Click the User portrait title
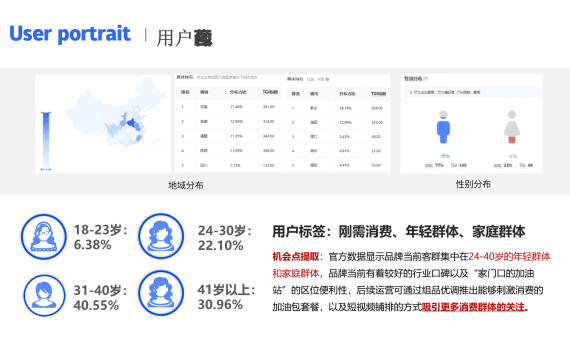Image resolution: width=570 pixels, height=360 pixels. click(70, 33)
